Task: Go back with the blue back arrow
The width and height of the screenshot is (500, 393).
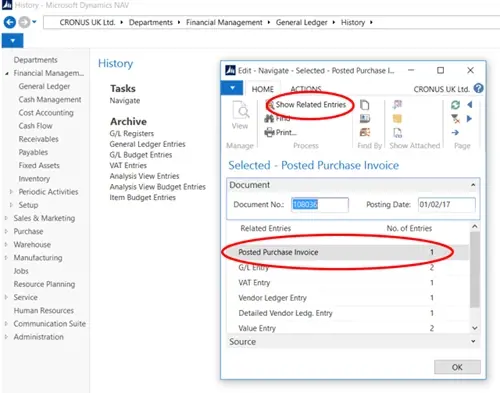Action: pyautogui.click(x=9, y=23)
